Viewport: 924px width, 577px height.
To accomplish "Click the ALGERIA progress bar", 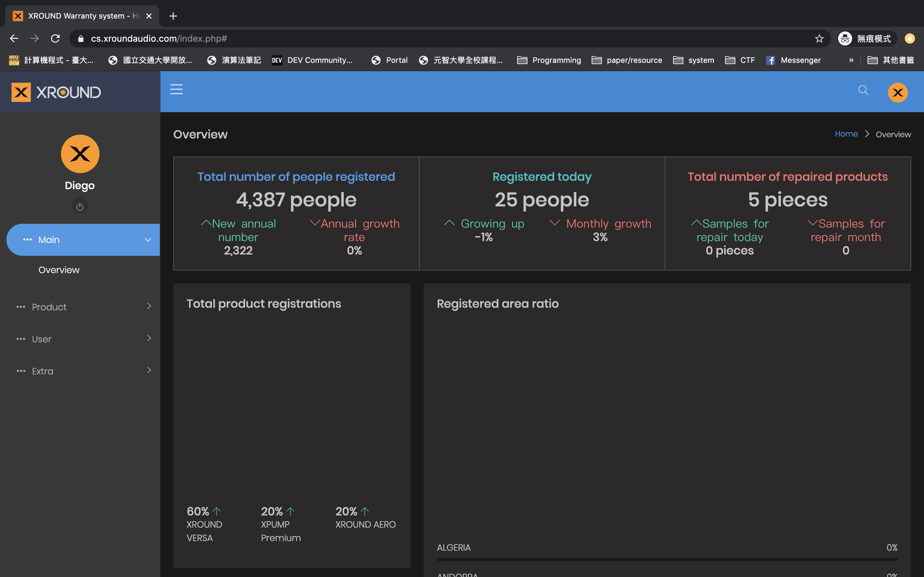I will point(667,559).
